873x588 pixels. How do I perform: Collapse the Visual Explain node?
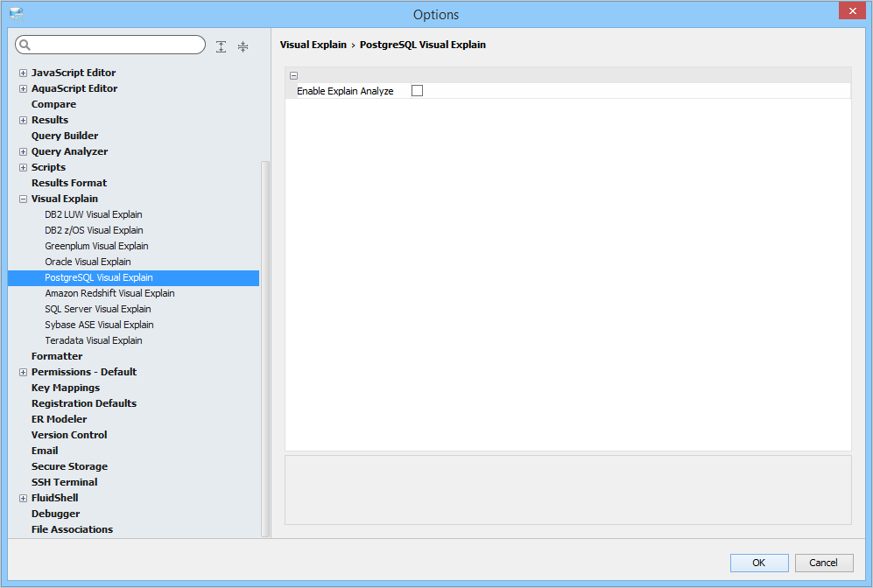click(x=23, y=199)
